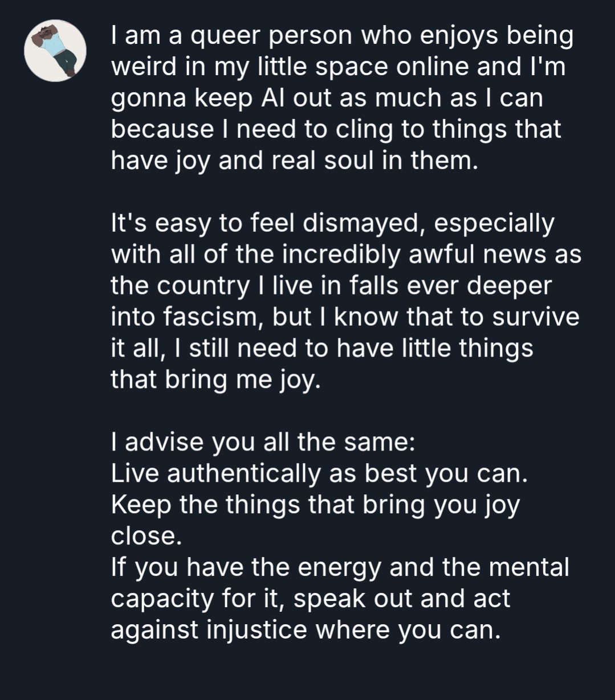Click the line "it all, I still need"
Screen dimensions: 615x700
321,348
